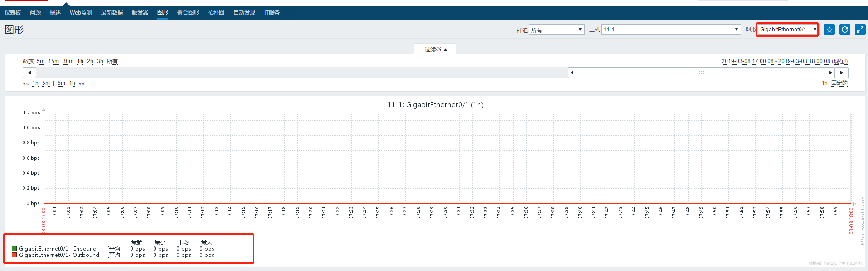Add graph to favorites star icon

pyautogui.click(x=829, y=30)
